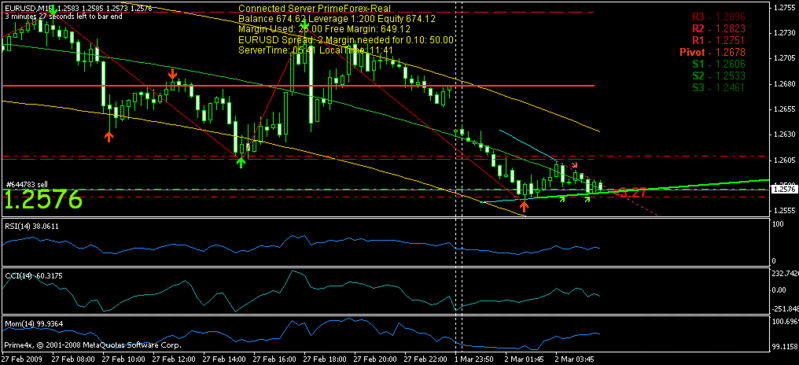Viewport: 799px width, 365px height.
Task: Click the 'S2 - 1.2533' support label
Action: (719, 75)
